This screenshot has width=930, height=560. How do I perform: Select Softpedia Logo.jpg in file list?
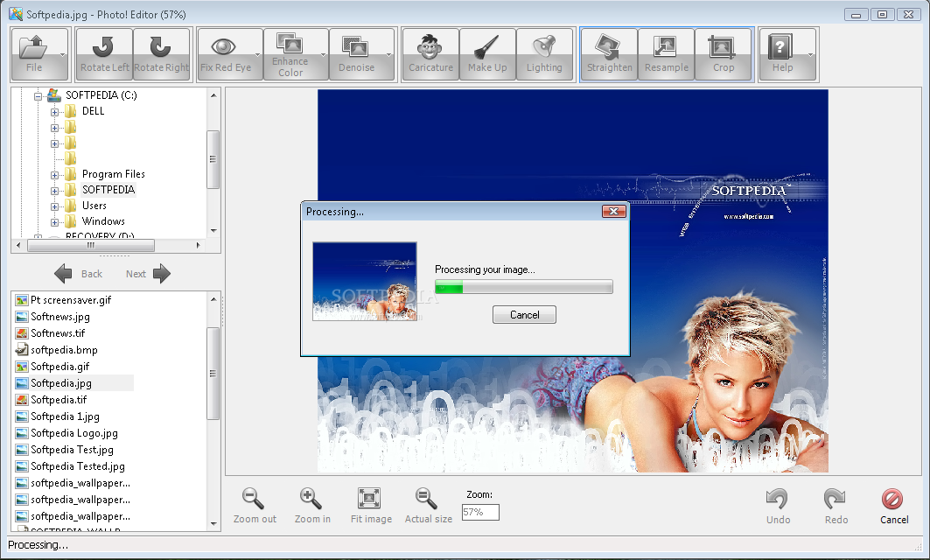click(74, 432)
